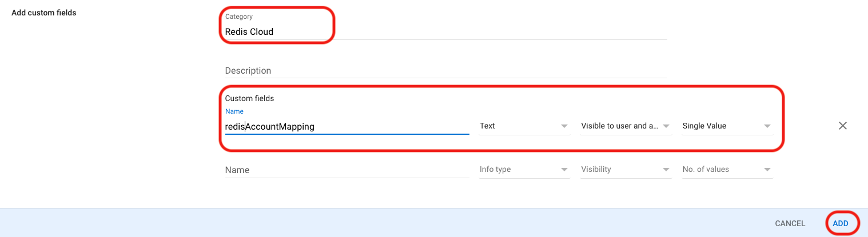Click the arrow icon beside Text
Screen dimensions: 868x237
[x=564, y=126]
